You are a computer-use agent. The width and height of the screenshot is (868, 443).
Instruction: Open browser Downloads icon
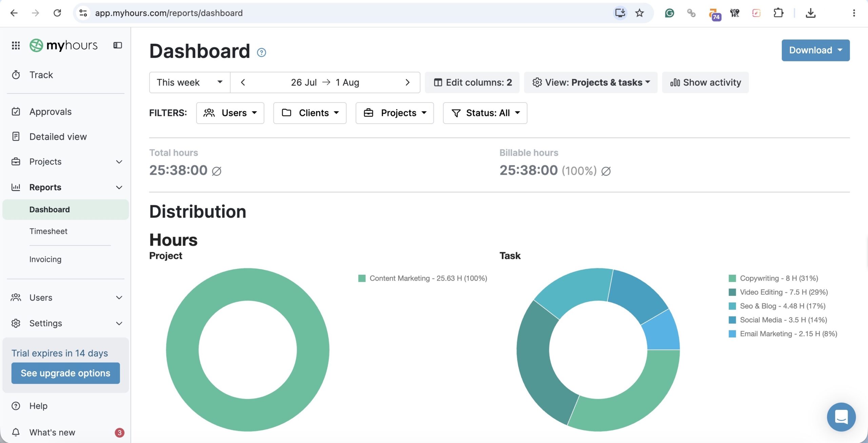810,13
